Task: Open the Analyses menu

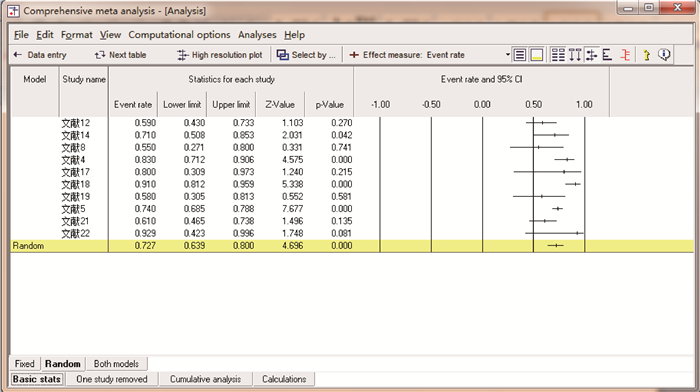Action: pos(257,35)
